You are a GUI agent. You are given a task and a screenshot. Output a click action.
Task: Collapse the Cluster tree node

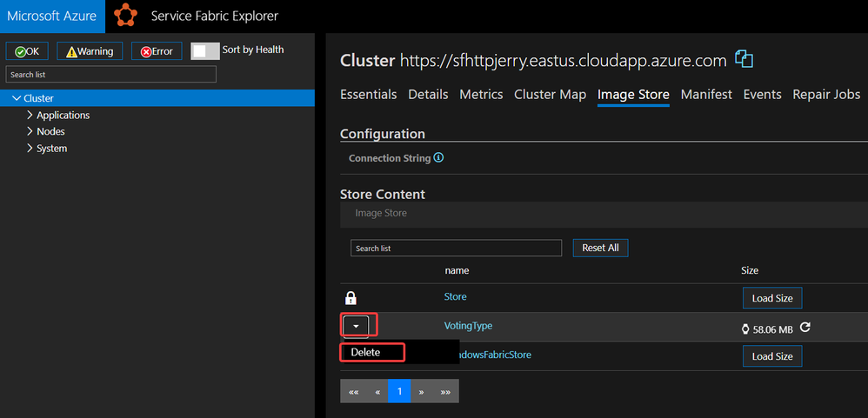click(x=16, y=98)
